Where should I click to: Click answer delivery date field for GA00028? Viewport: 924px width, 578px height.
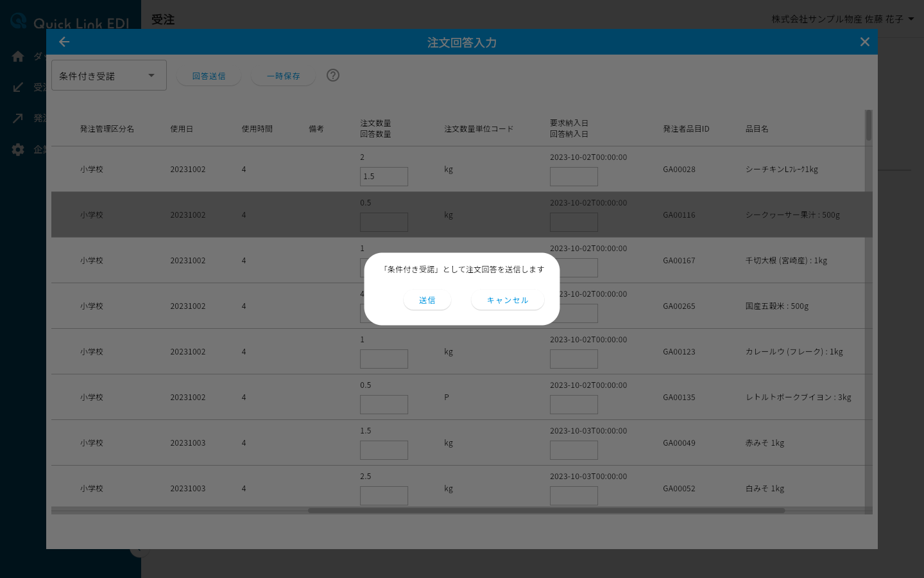574,177
